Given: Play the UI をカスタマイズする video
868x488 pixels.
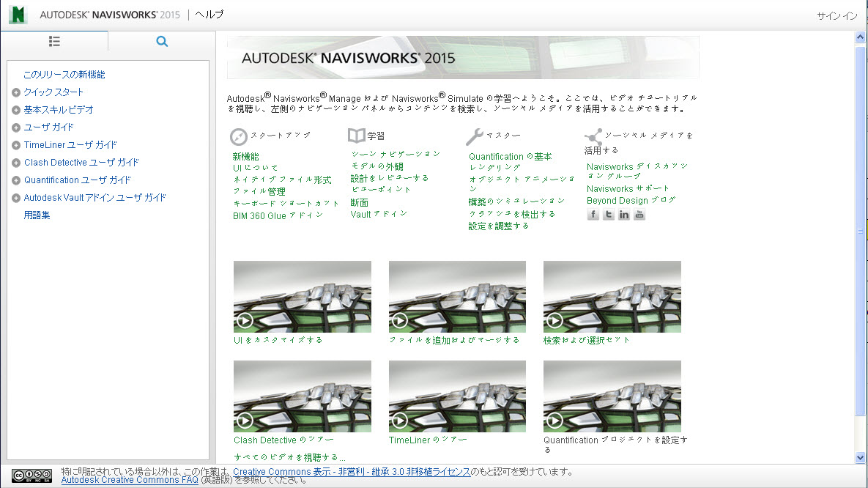Looking at the screenshot, I should [x=303, y=296].
